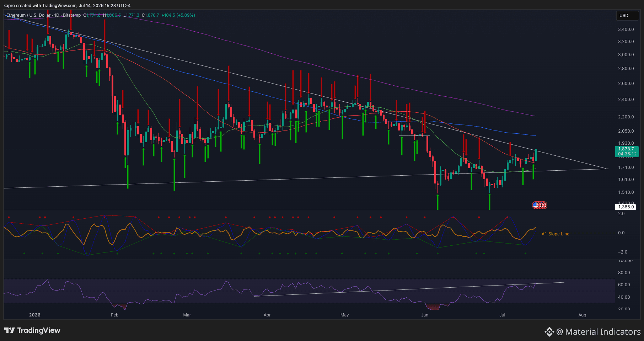Open the USD currency selector
This screenshot has height=341, width=644.
pos(627,16)
